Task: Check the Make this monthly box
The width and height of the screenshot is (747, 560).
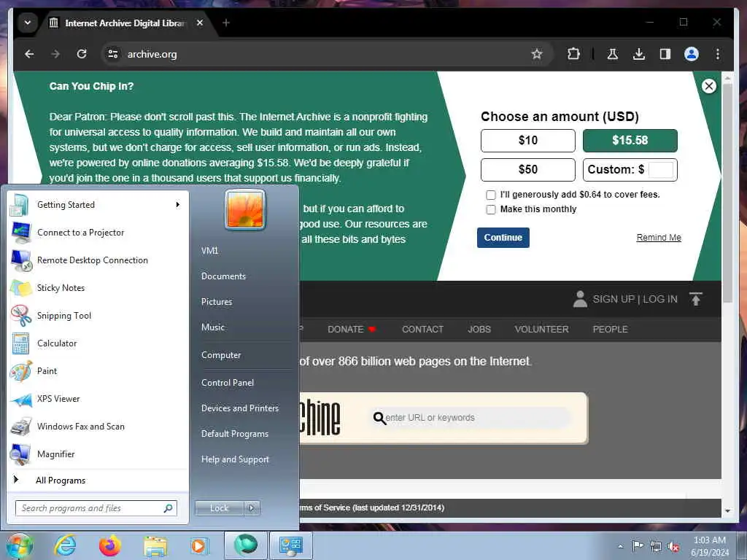Action: tap(491, 209)
